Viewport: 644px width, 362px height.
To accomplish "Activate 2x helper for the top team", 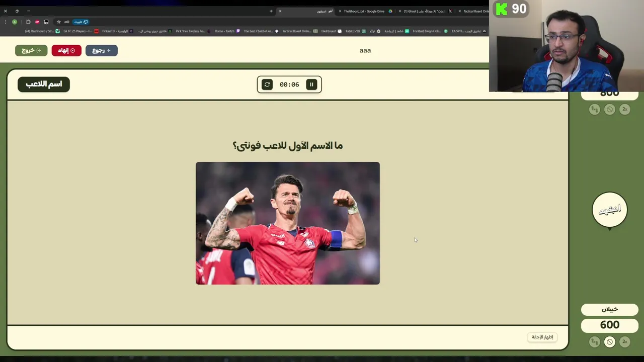I will pyautogui.click(x=625, y=109).
